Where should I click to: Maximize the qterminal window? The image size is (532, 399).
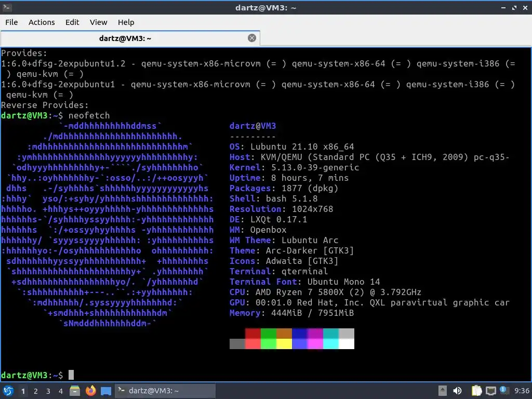514,7
